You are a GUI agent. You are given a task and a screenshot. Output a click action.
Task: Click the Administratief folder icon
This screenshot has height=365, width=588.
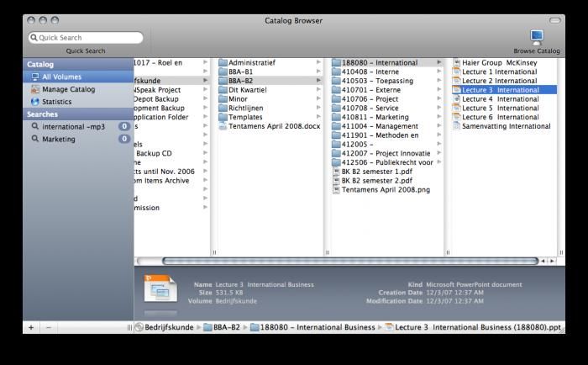pyautogui.click(x=223, y=63)
